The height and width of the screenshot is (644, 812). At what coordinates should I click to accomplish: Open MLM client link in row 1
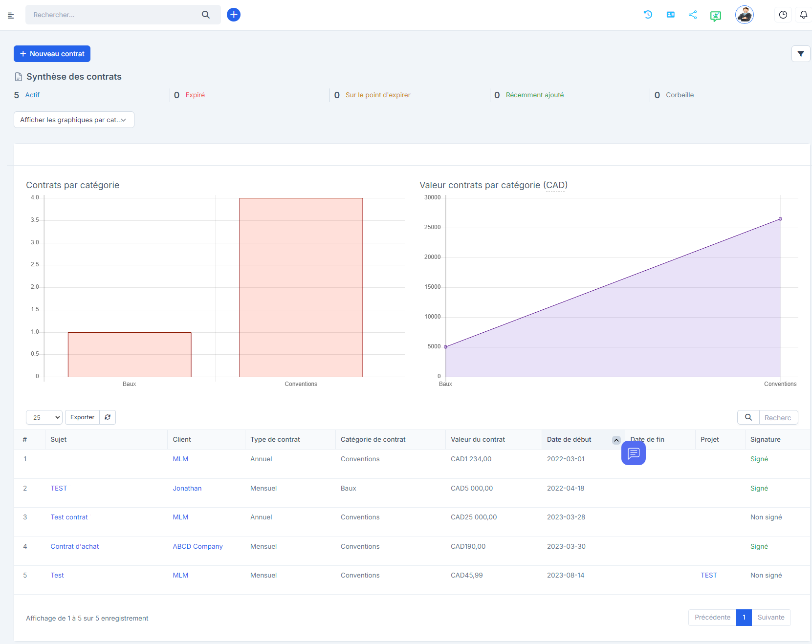click(180, 459)
